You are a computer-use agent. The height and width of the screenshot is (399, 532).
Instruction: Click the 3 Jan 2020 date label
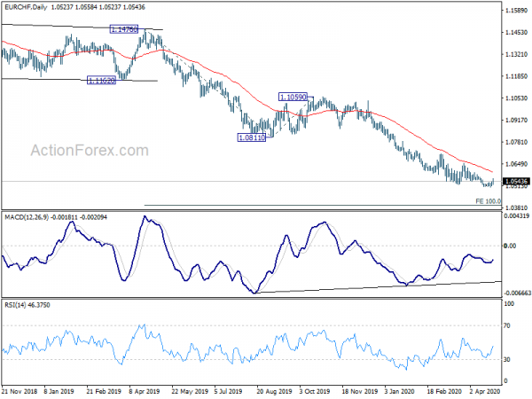(399, 391)
